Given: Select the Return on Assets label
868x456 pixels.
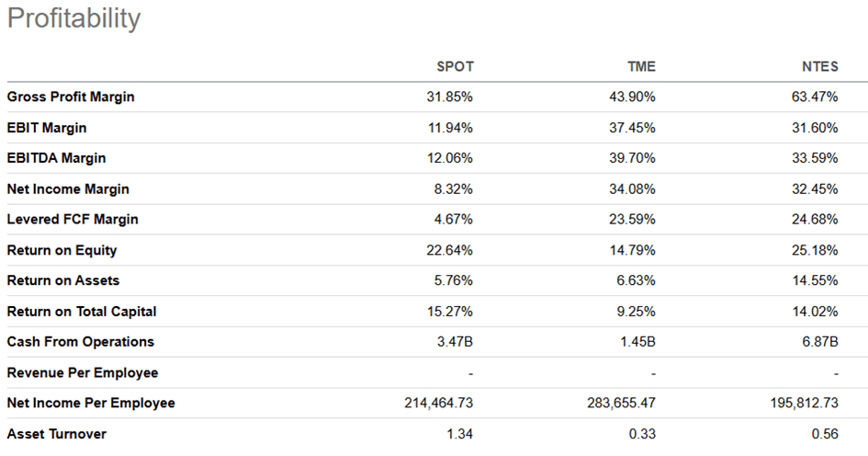Looking at the screenshot, I should [x=62, y=280].
